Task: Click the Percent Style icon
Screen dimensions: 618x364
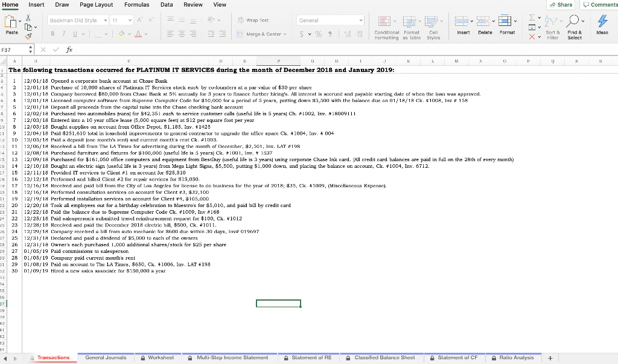Action: (x=319, y=34)
